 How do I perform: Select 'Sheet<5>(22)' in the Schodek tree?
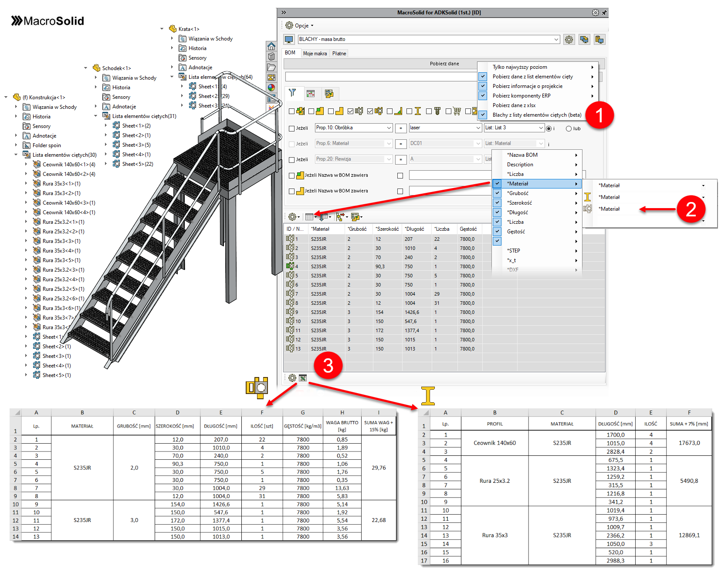[x=138, y=164]
